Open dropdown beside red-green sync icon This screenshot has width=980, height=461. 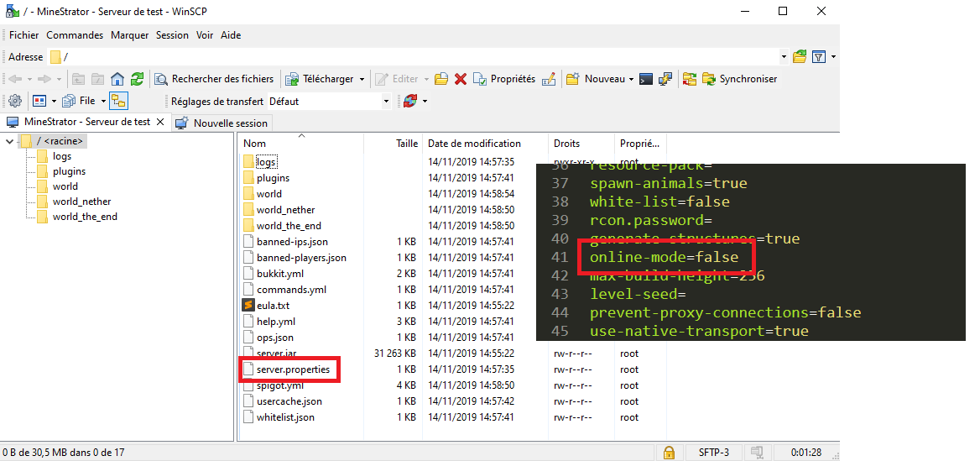coord(425,101)
